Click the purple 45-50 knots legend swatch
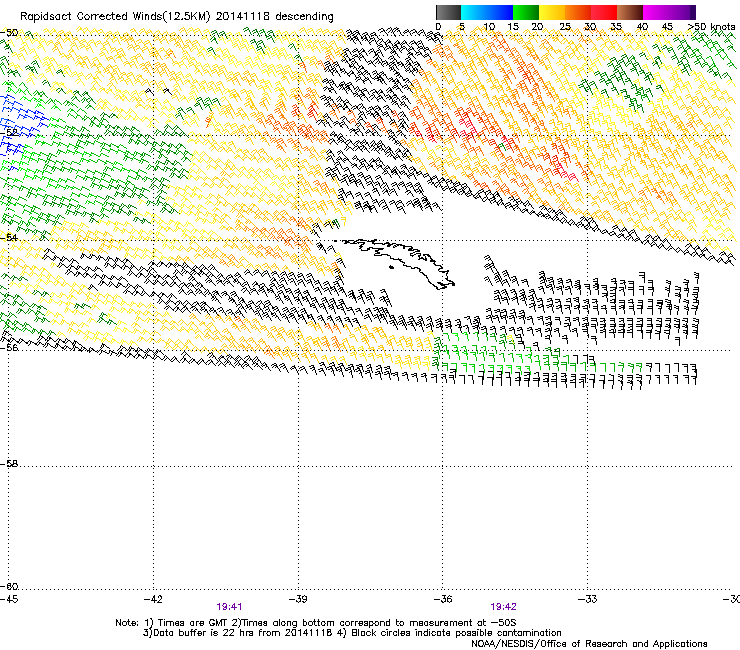740x650 pixels. pos(682,12)
